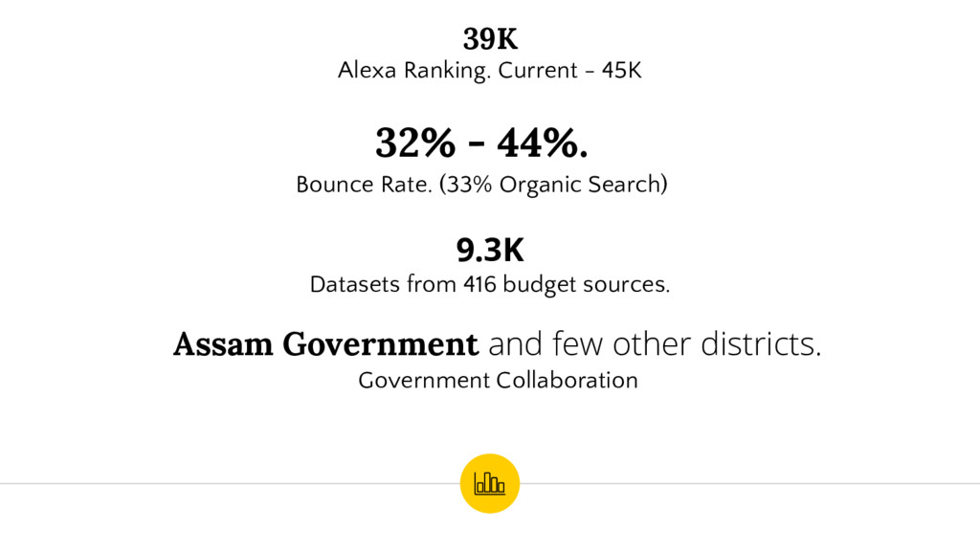Select the word "Current" in Alexa line
980x551 pixels.
point(538,70)
